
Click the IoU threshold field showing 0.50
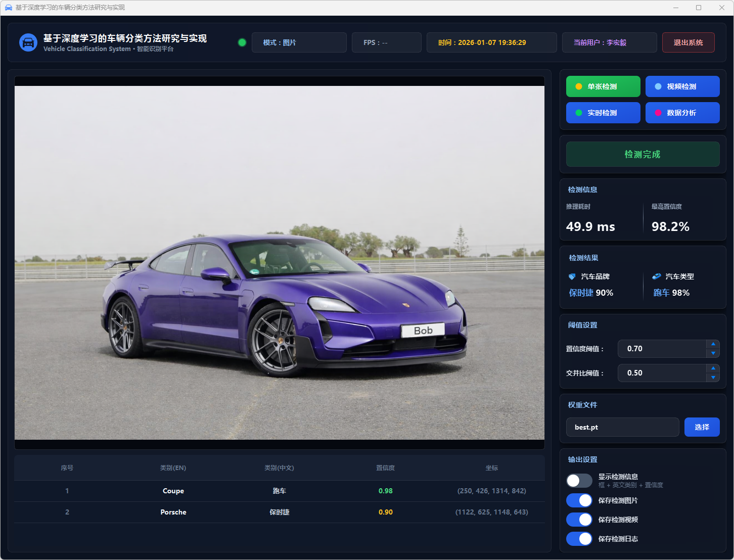662,373
